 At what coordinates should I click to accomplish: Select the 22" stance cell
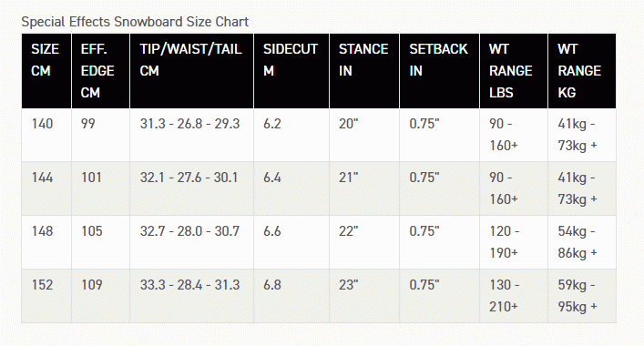(364, 242)
